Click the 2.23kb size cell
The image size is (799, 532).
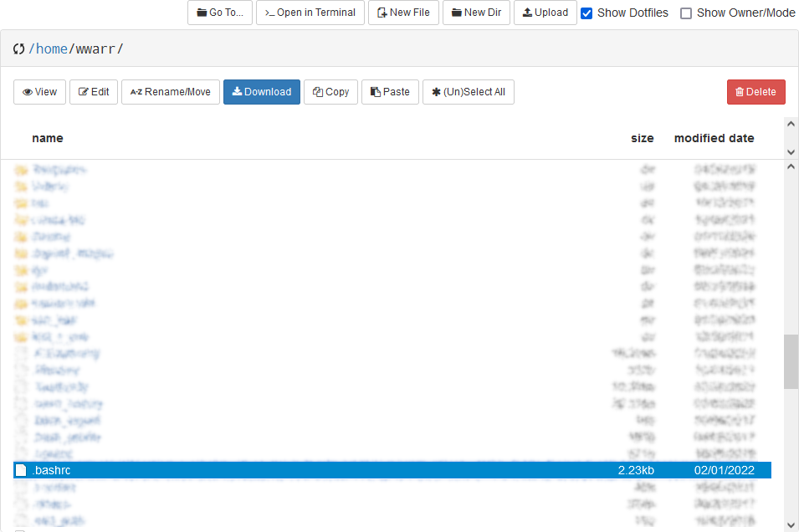(636, 470)
